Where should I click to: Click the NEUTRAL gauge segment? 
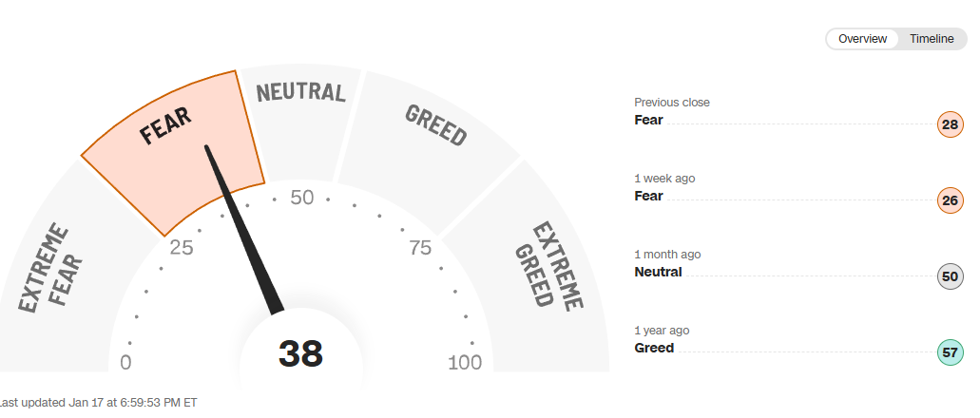[299, 109]
